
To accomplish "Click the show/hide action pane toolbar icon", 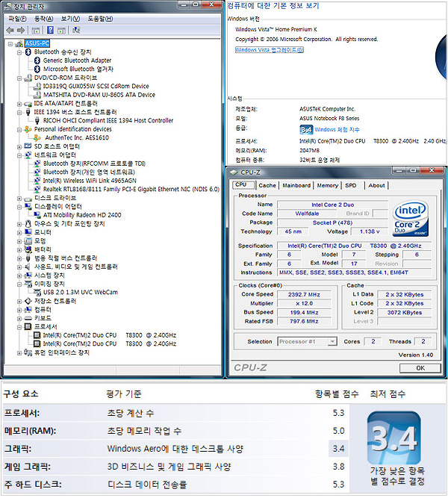I will [62, 30].
